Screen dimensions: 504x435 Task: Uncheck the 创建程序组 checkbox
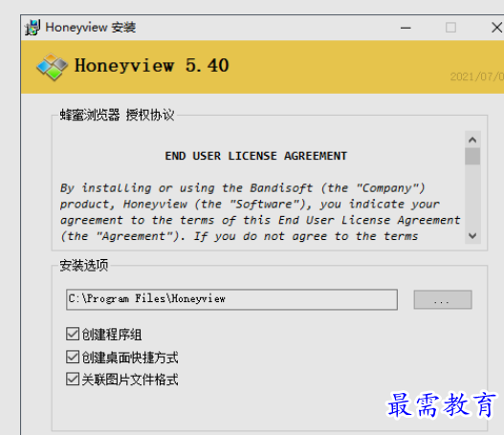(73, 334)
